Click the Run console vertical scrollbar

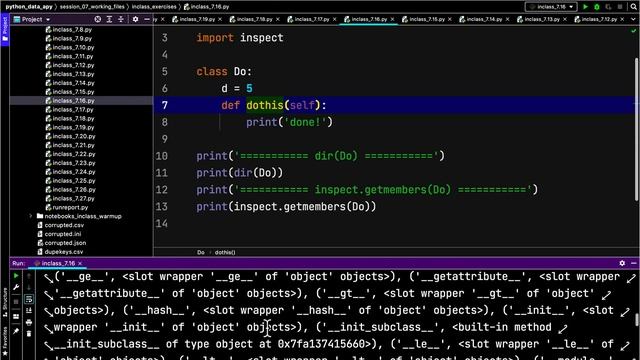coord(637,320)
